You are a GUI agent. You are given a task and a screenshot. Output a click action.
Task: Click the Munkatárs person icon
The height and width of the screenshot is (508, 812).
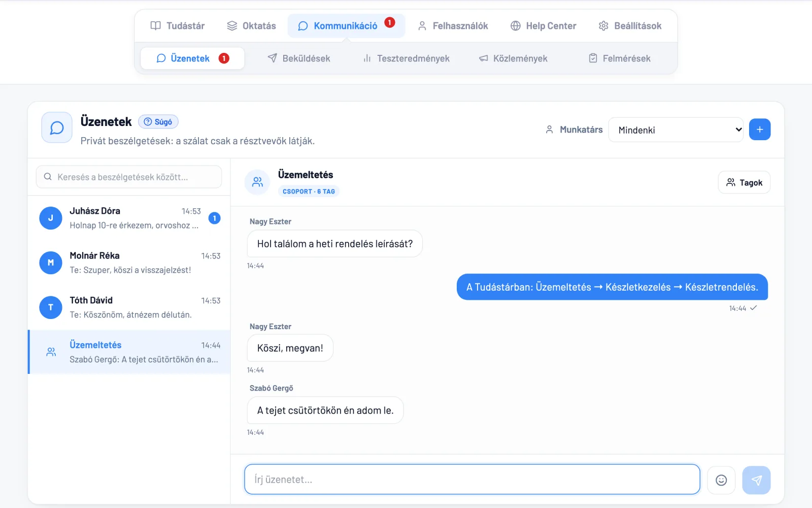(549, 130)
